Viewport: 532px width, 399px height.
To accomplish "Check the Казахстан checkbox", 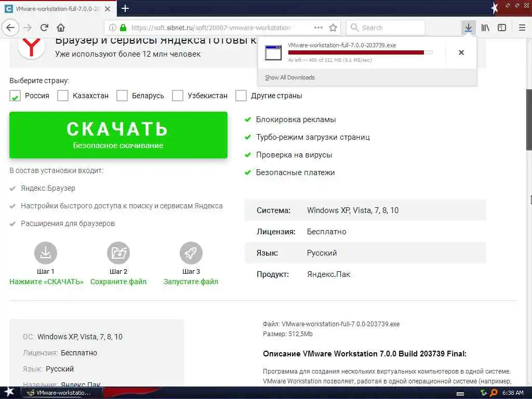I will pyautogui.click(x=63, y=96).
